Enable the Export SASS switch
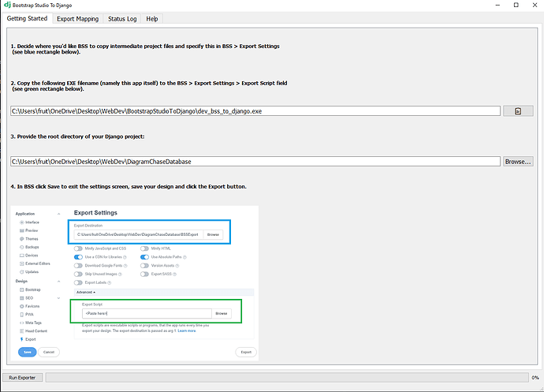 tap(144, 274)
